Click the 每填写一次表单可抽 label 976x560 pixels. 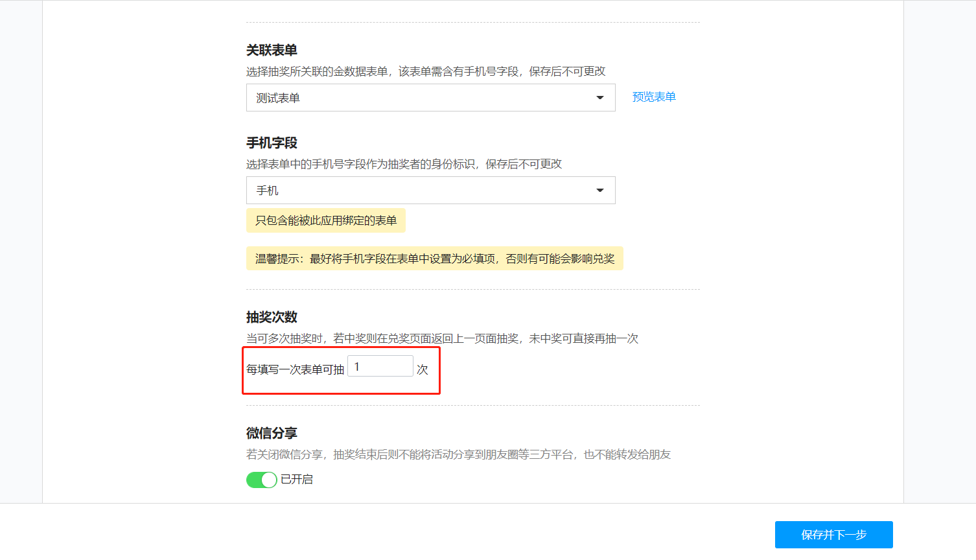click(x=296, y=369)
